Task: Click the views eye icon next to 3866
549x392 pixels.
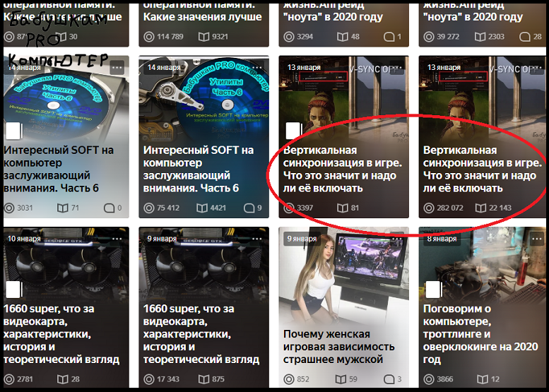Action: click(429, 379)
